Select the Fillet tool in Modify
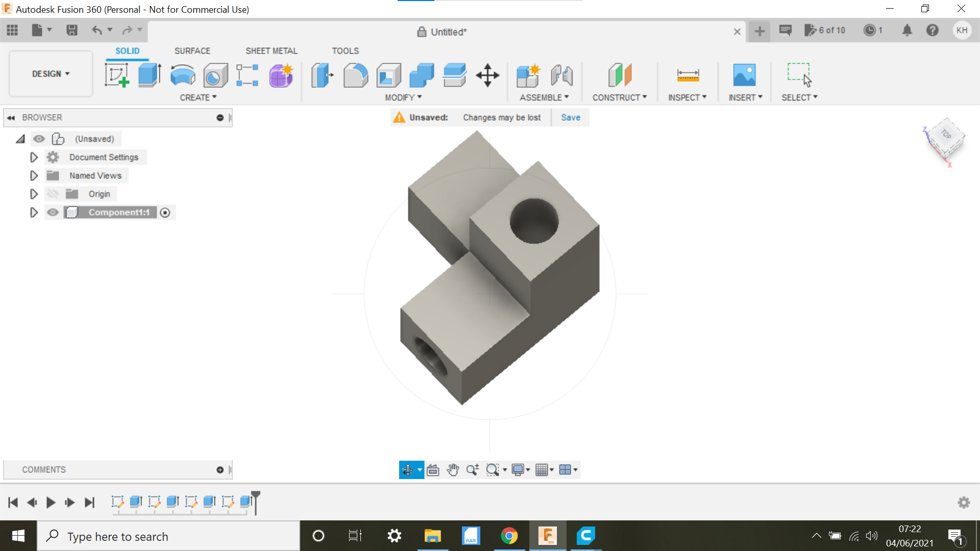 (356, 75)
